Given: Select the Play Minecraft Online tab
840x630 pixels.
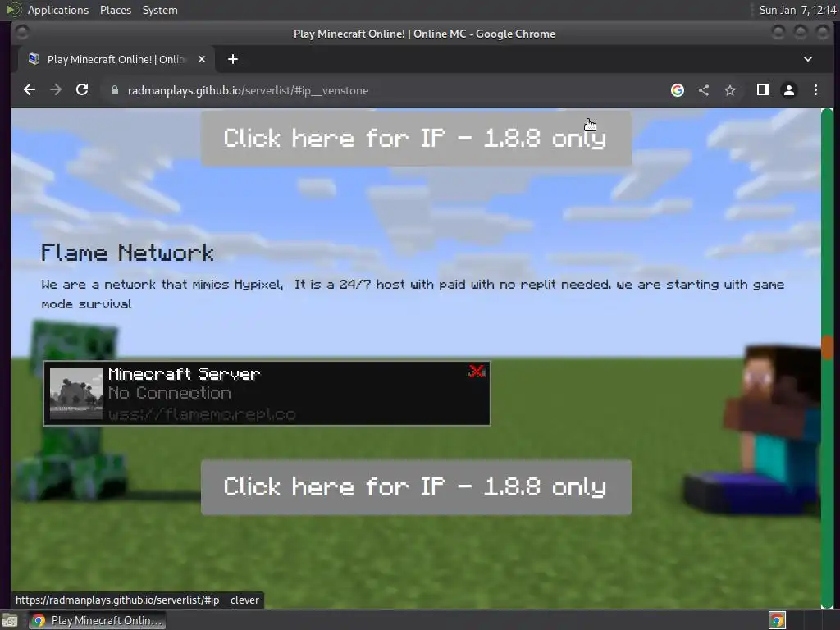Looking at the screenshot, I should click(x=116, y=59).
